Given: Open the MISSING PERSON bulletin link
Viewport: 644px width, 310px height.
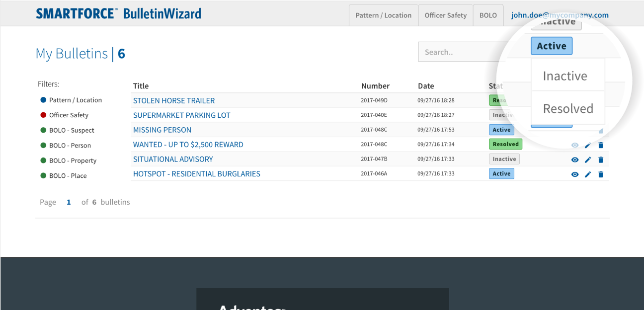Looking at the screenshot, I should 162,130.
